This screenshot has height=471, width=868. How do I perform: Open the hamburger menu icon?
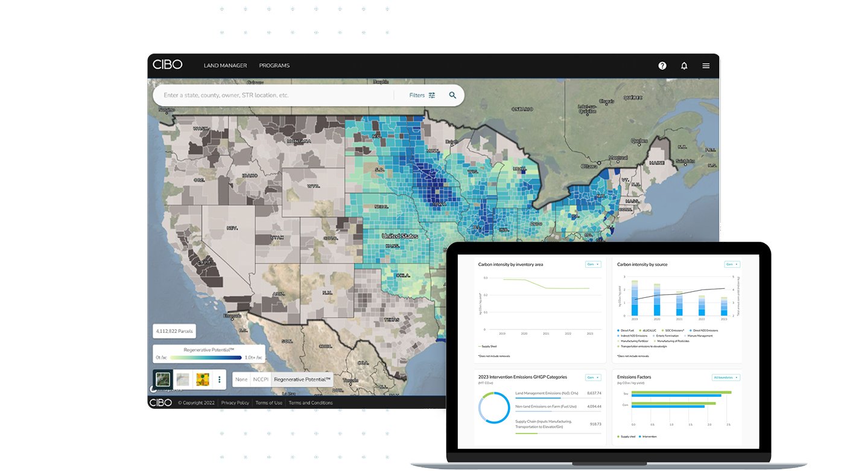click(x=706, y=66)
